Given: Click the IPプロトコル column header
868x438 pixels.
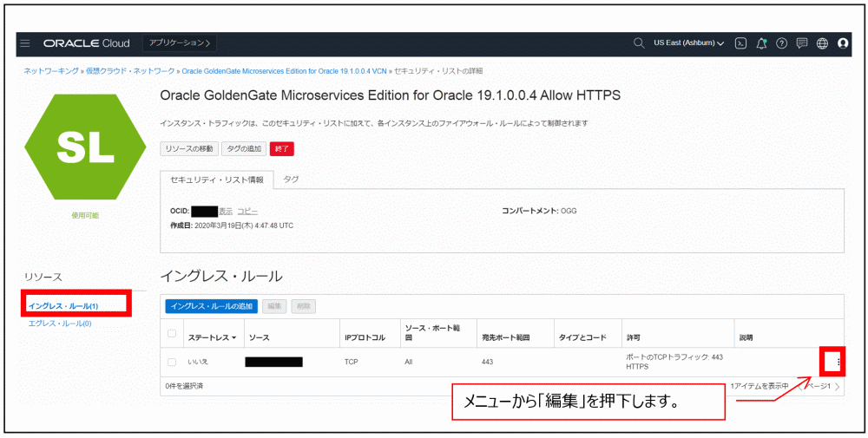Looking at the screenshot, I should point(365,337).
